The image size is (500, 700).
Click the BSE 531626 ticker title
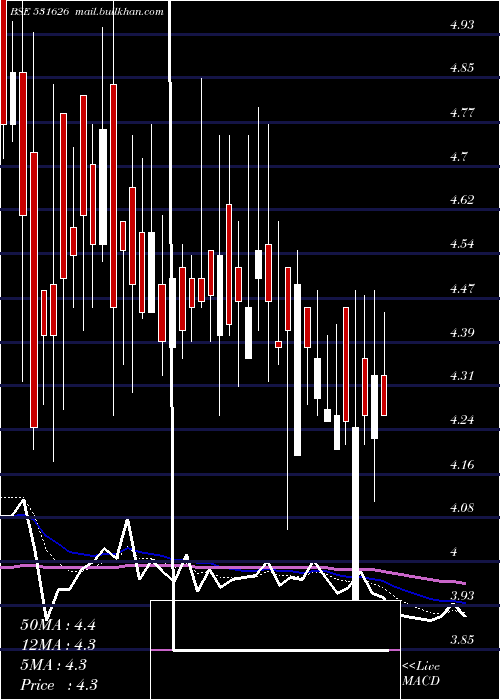tap(39, 12)
